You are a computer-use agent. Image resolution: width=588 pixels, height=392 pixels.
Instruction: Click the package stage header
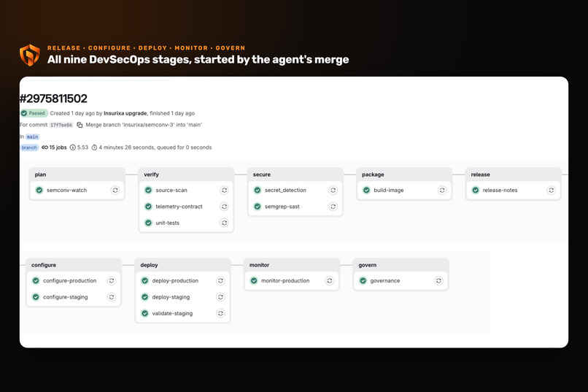click(404, 174)
